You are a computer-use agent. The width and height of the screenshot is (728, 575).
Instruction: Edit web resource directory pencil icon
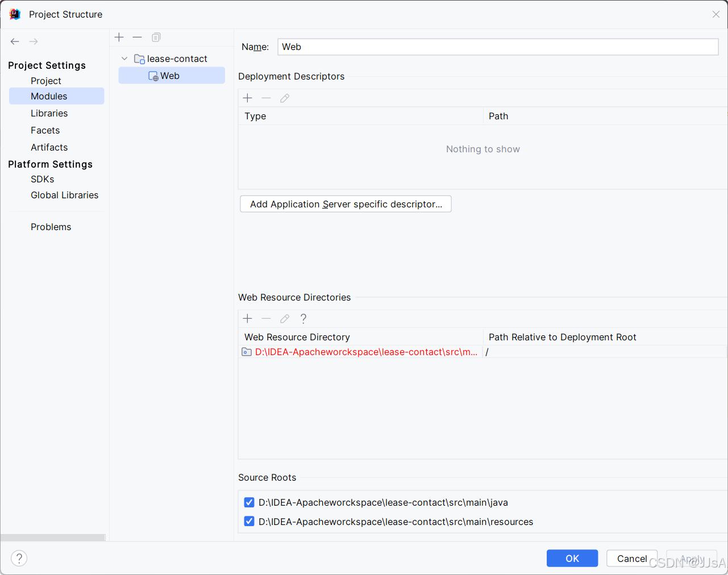(285, 319)
